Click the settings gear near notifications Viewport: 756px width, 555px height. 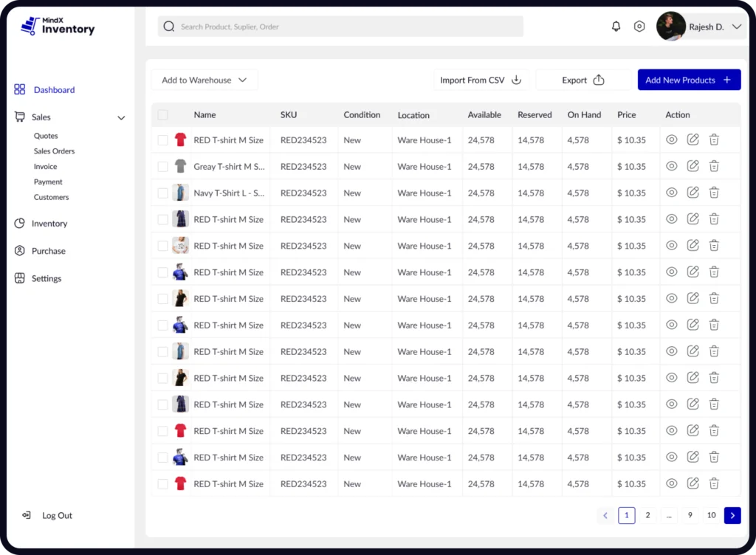pos(639,26)
